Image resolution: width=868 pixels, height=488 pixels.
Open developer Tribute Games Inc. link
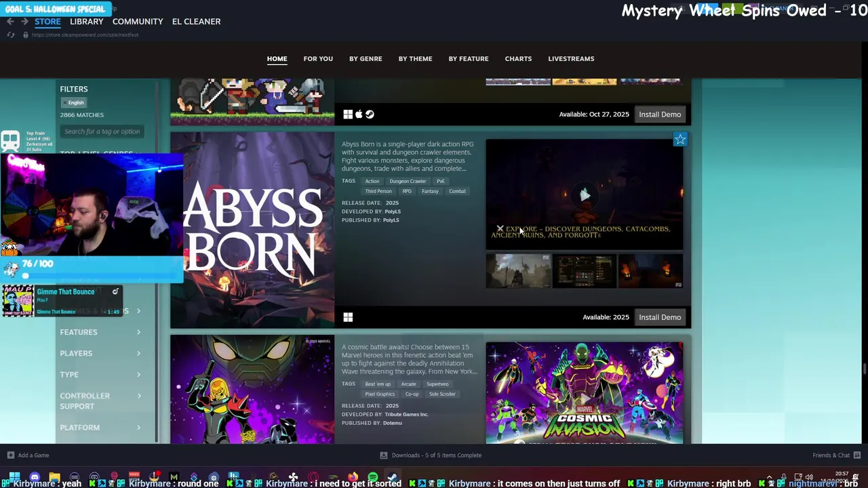point(406,415)
